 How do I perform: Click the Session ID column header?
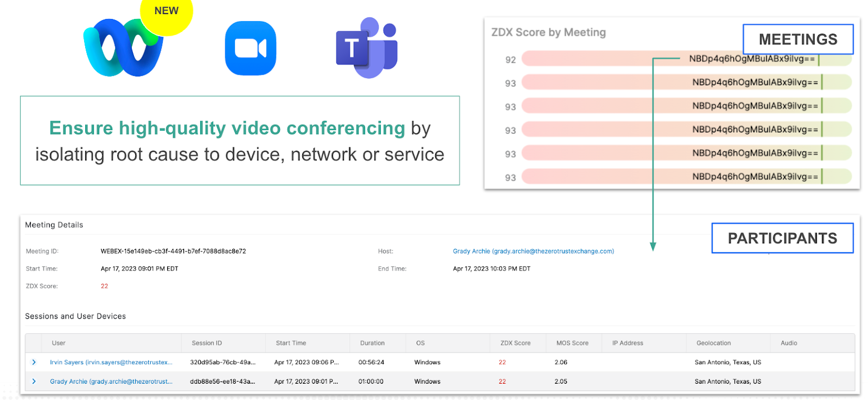(207, 343)
